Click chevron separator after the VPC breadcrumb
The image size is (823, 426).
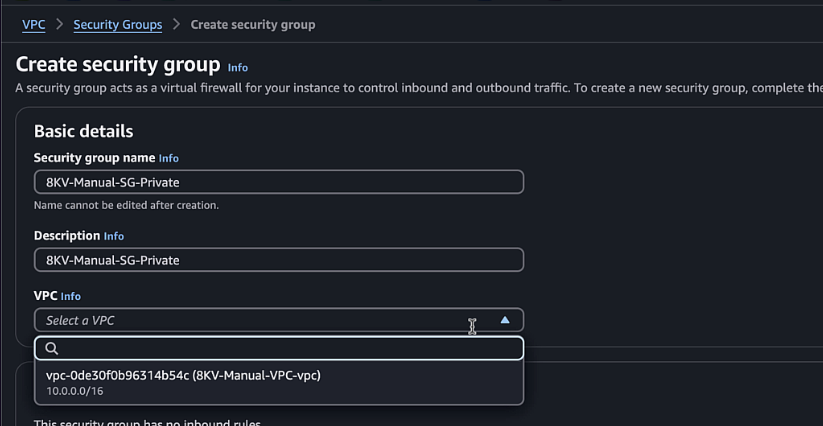point(59,25)
